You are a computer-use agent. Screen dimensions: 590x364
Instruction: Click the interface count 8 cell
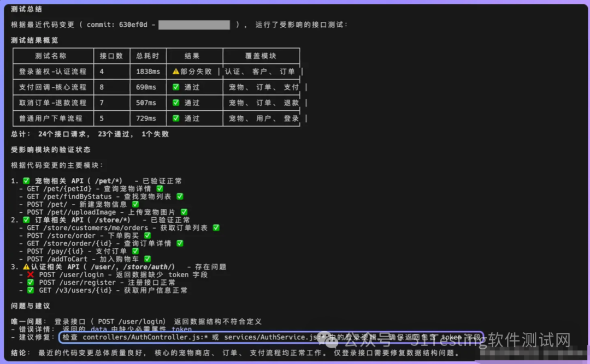pos(102,87)
